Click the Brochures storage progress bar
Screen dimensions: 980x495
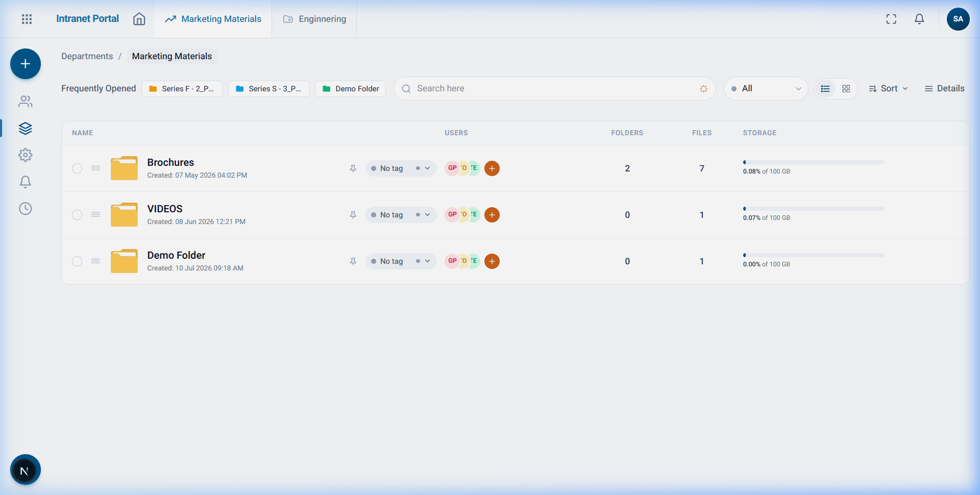coord(814,162)
